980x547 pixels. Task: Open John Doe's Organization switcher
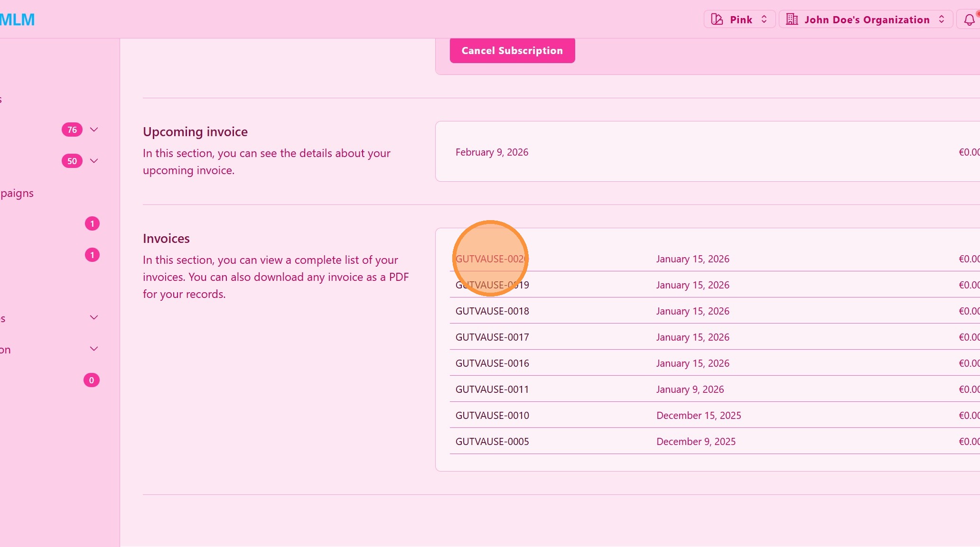tap(866, 19)
